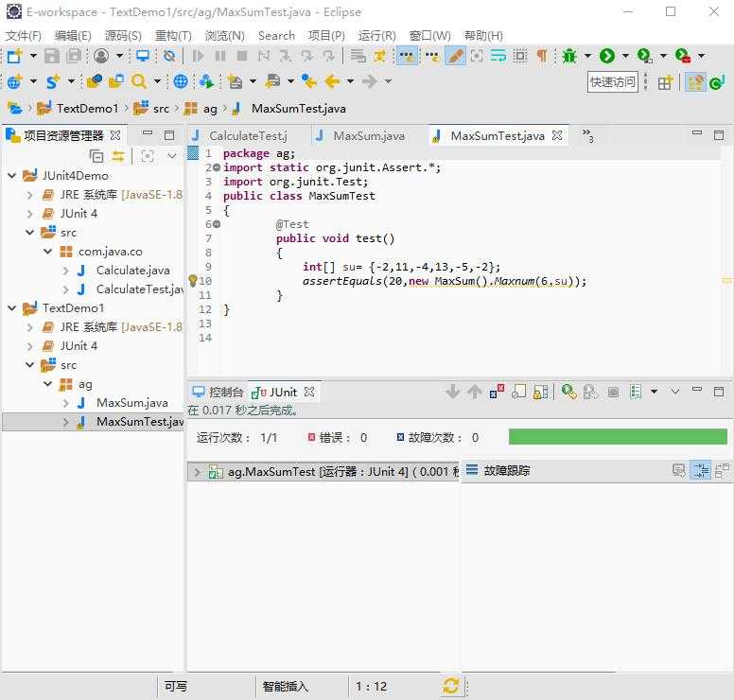Click the Rerun Failed Tests First icon
734x700 pixels.
pyautogui.click(x=591, y=392)
